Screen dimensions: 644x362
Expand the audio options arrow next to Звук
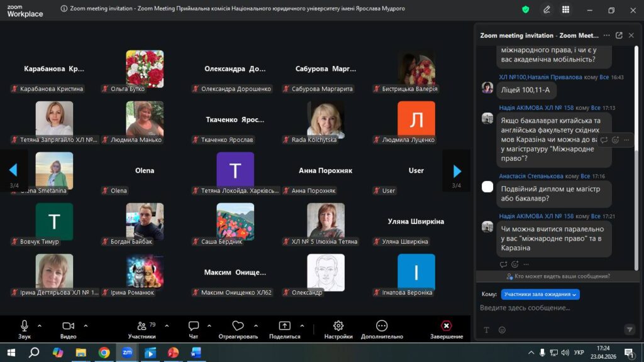coord(40,326)
